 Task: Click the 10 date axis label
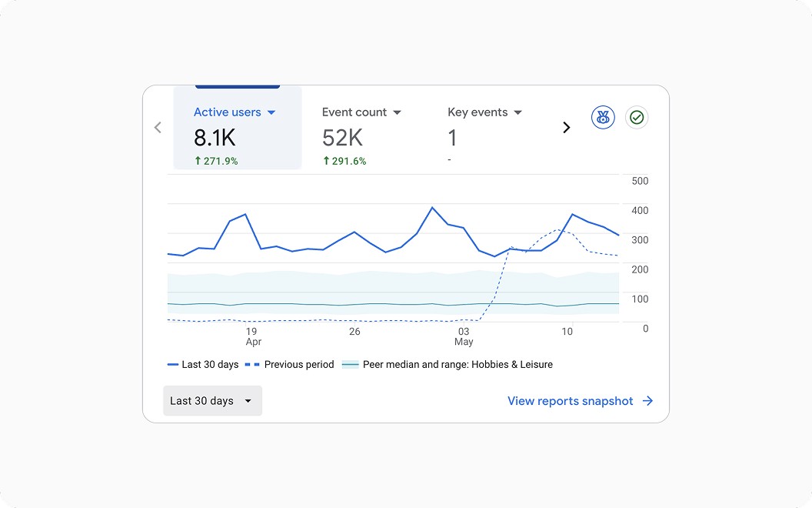point(567,331)
